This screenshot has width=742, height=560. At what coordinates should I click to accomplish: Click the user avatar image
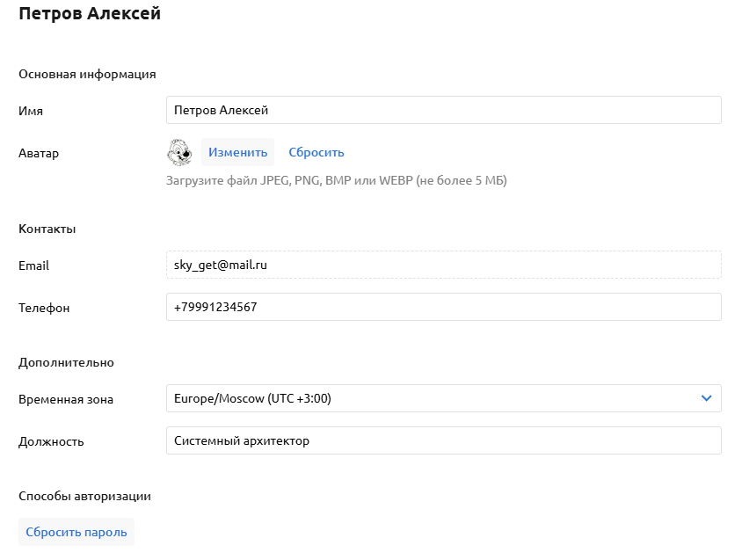[179, 152]
